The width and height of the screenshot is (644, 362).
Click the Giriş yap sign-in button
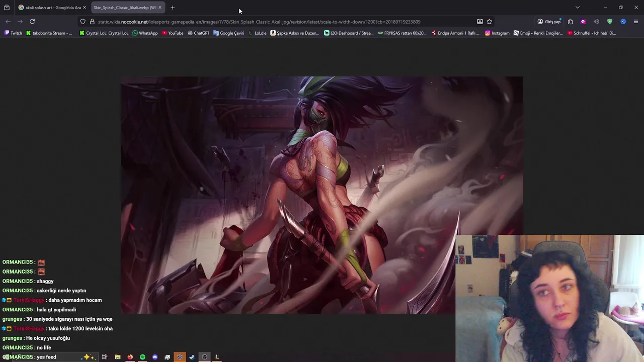coord(549,22)
